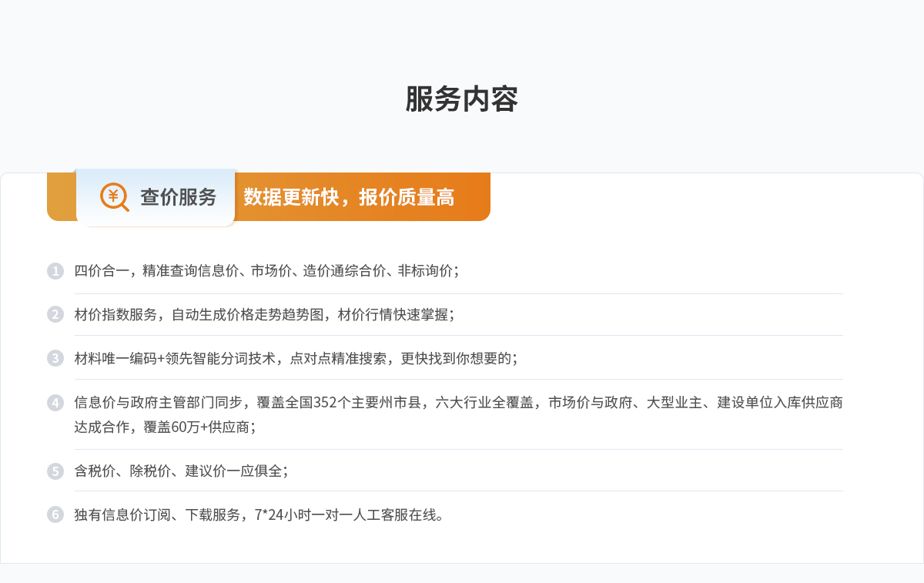Click the number 4 bullet badge
The width and height of the screenshot is (924, 583).
point(55,402)
